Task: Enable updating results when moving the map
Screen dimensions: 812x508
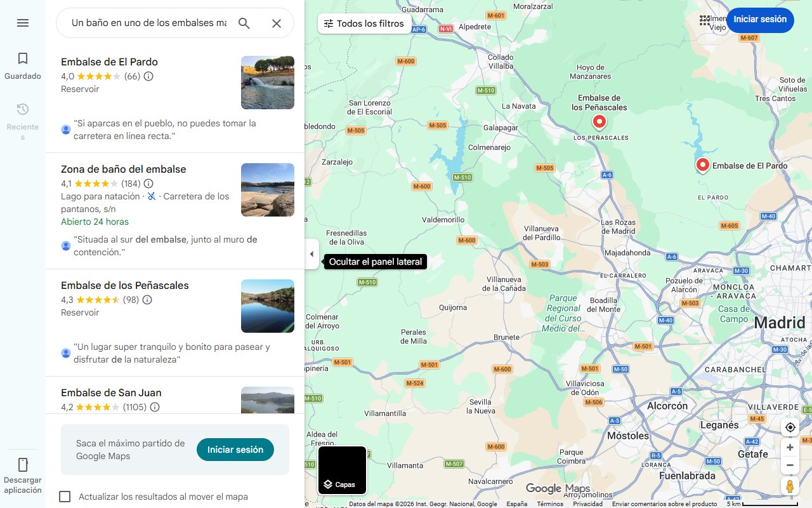Action: coord(65,497)
